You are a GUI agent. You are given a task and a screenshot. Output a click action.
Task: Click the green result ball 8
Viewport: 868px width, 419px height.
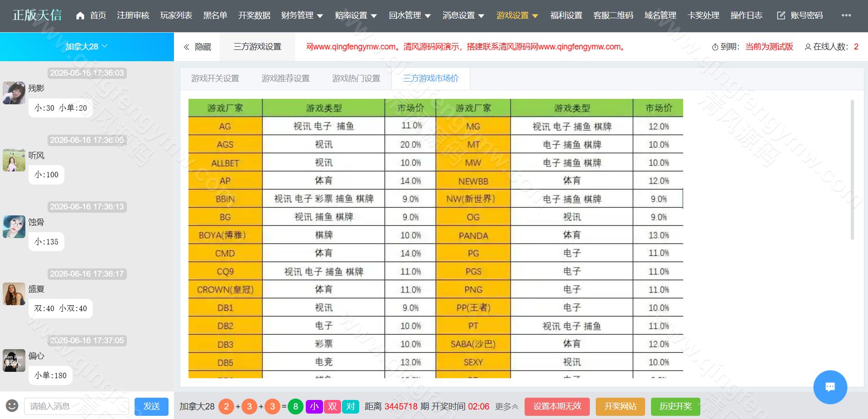pos(296,406)
